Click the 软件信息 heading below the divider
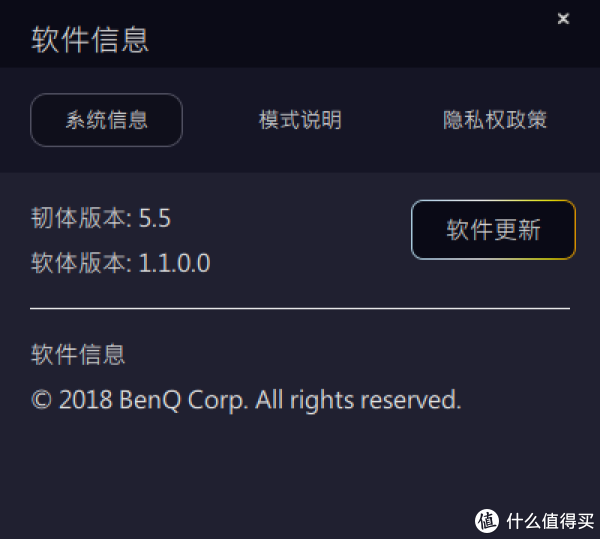 (x=78, y=354)
